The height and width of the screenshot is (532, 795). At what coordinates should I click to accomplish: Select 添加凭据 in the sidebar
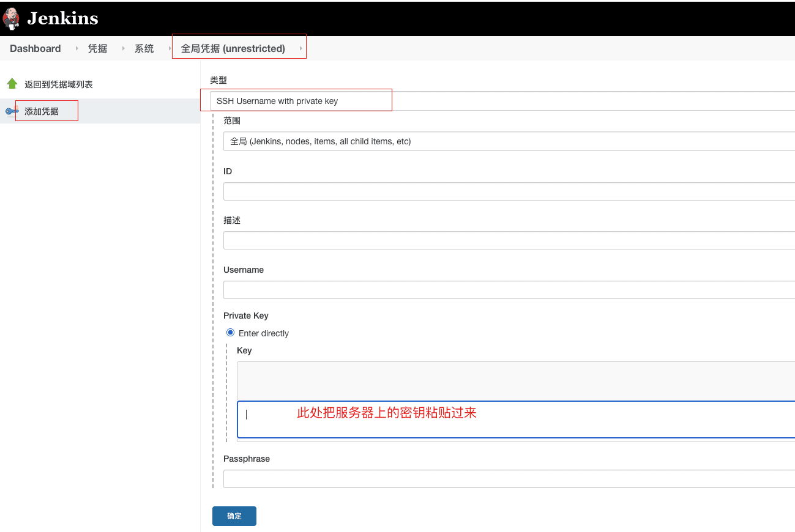point(42,111)
